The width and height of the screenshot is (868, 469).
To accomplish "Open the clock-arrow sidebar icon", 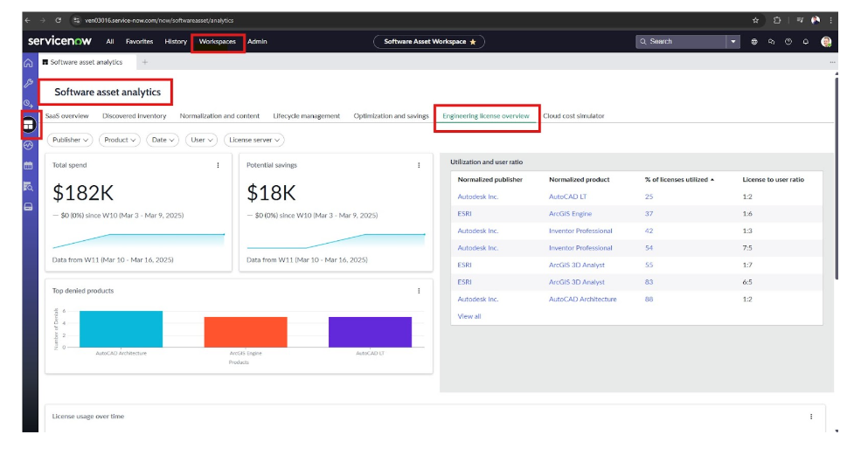I will click(28, 103).
